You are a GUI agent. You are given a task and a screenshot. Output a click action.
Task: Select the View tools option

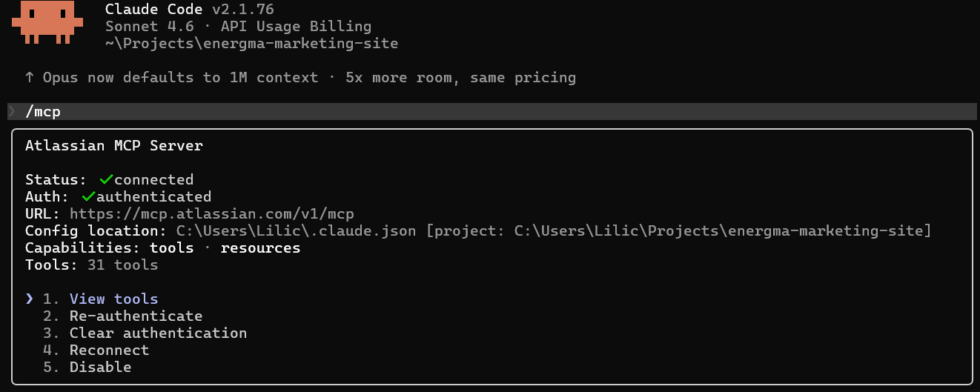tap(113, 299)
